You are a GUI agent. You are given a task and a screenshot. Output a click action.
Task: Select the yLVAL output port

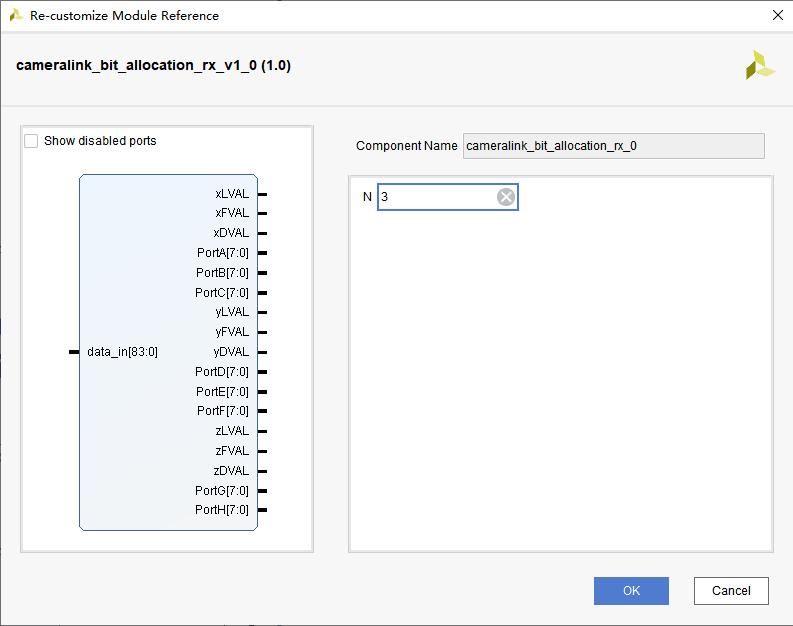pyautogui.click(x=232, y=312)
